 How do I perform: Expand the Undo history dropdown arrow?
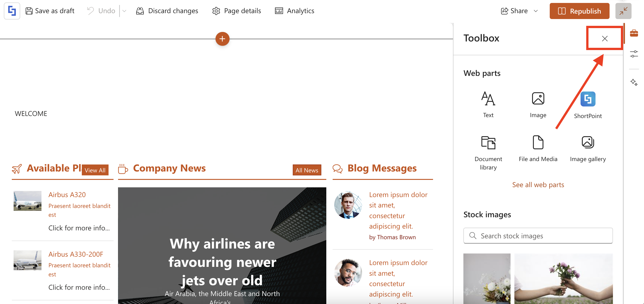(x=124, y=11)
